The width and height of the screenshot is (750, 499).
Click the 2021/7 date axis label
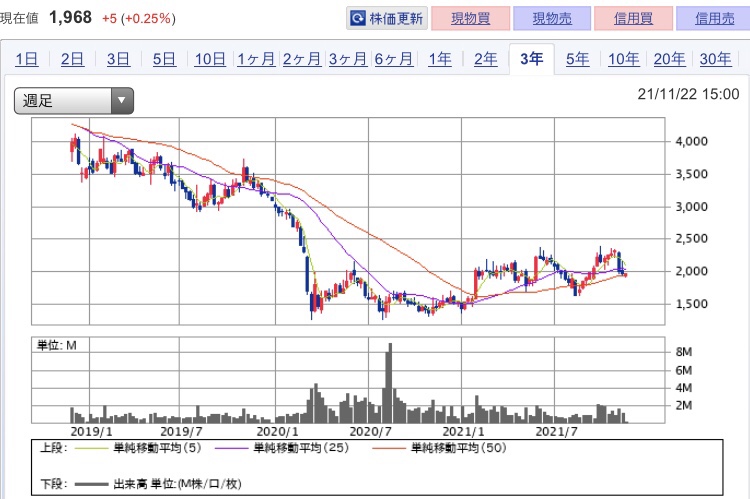557,432
